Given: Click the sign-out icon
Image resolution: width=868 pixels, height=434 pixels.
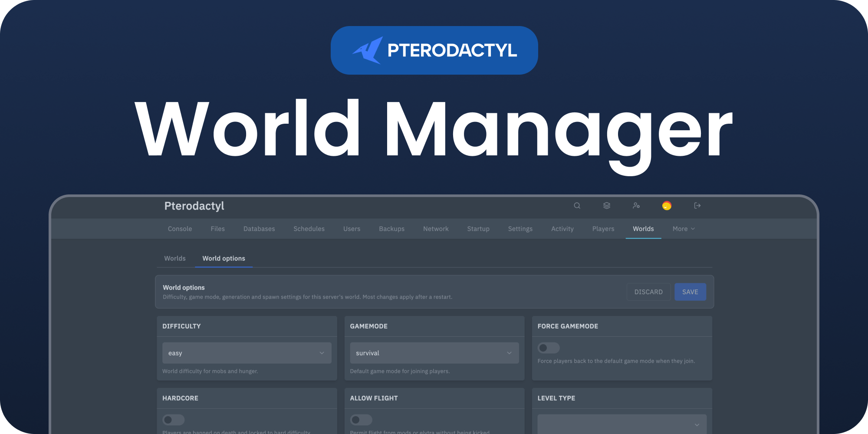Looking at the screenshot, I should (x=697, y=206).
